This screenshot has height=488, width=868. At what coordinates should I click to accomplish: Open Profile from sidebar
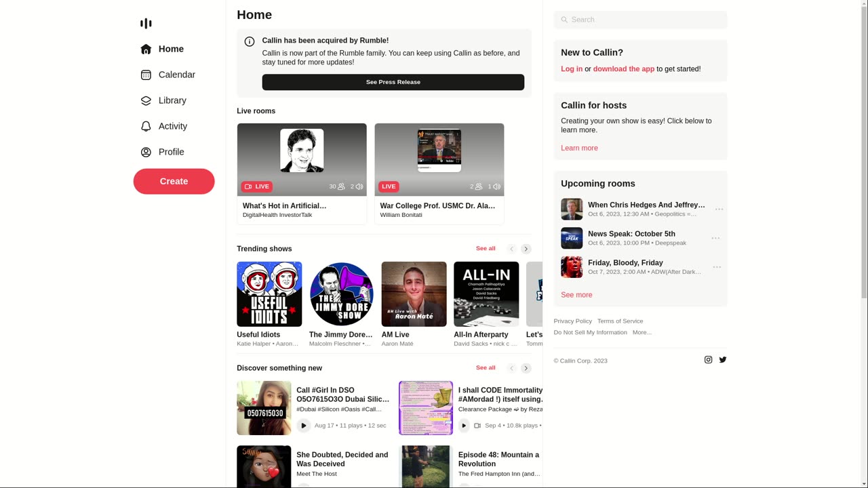(172, 152)
